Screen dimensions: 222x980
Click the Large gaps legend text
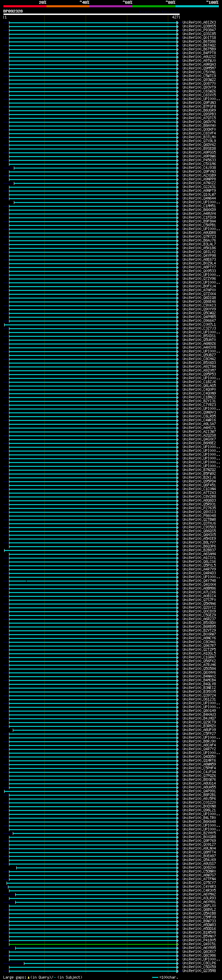pyautogui.click(x=43, y=977)
